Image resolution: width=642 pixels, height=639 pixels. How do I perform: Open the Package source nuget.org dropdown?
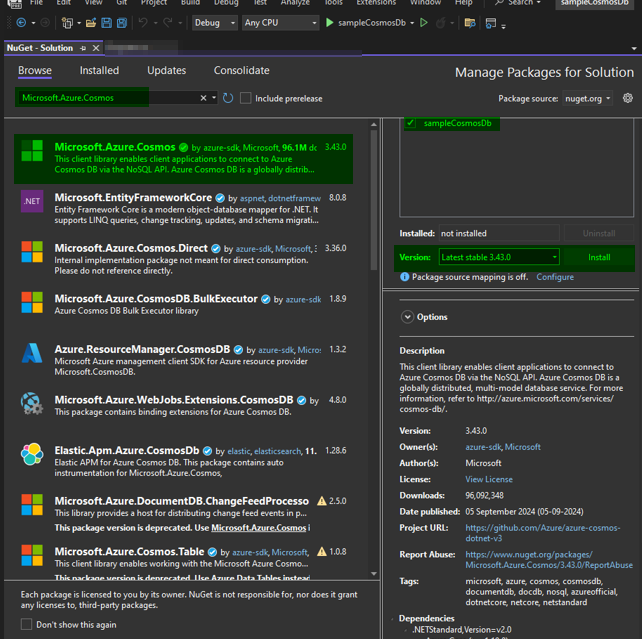(588, 99)
